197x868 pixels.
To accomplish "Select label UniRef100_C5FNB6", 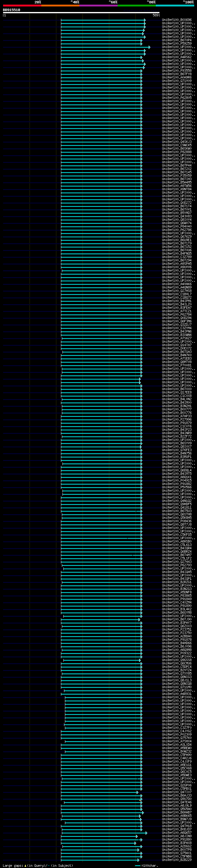I will (177, 856).
